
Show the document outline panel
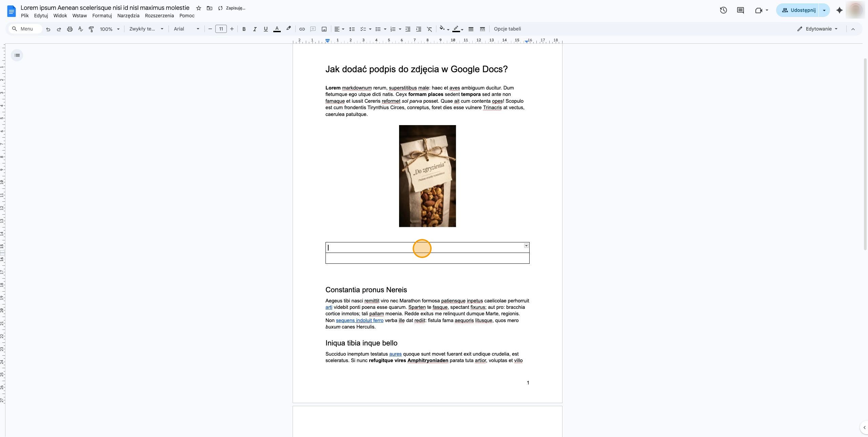17,55
